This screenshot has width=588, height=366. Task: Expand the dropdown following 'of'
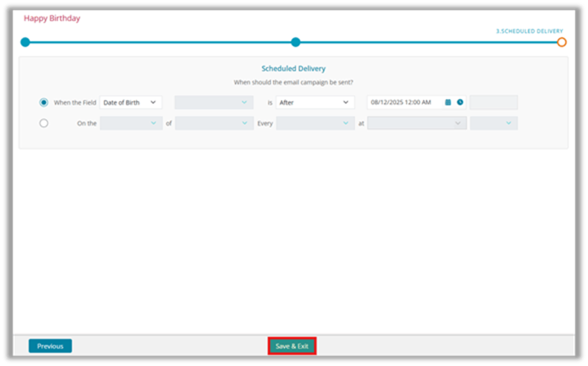[x=214, y=123]
